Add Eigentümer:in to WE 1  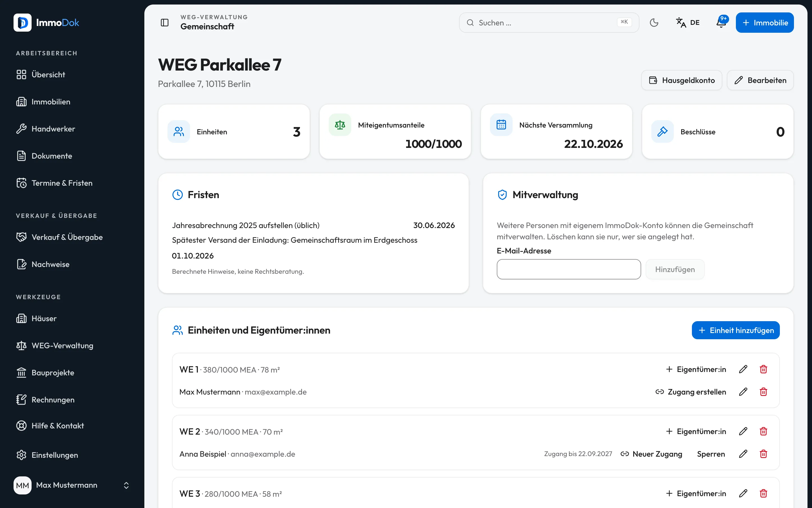(696, 370)
